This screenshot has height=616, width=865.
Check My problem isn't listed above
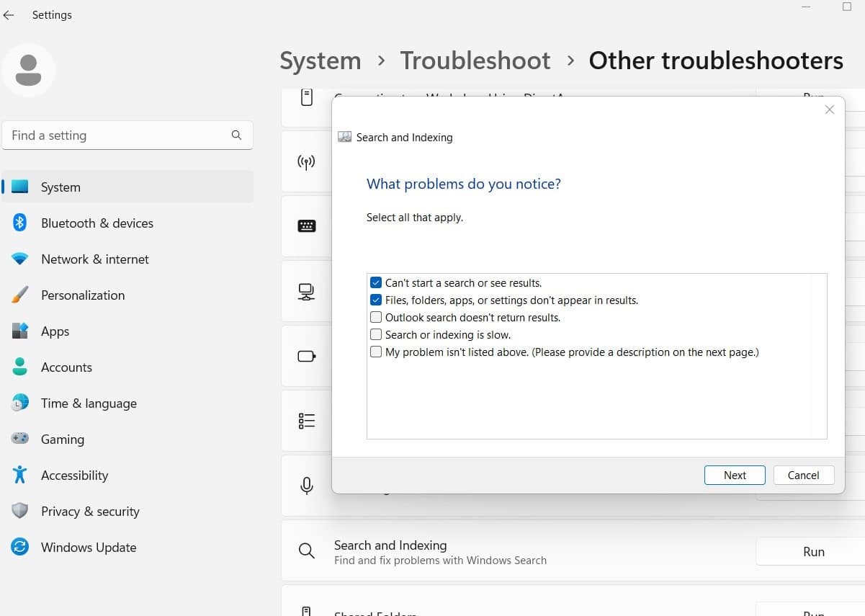[x=376, y=352]
